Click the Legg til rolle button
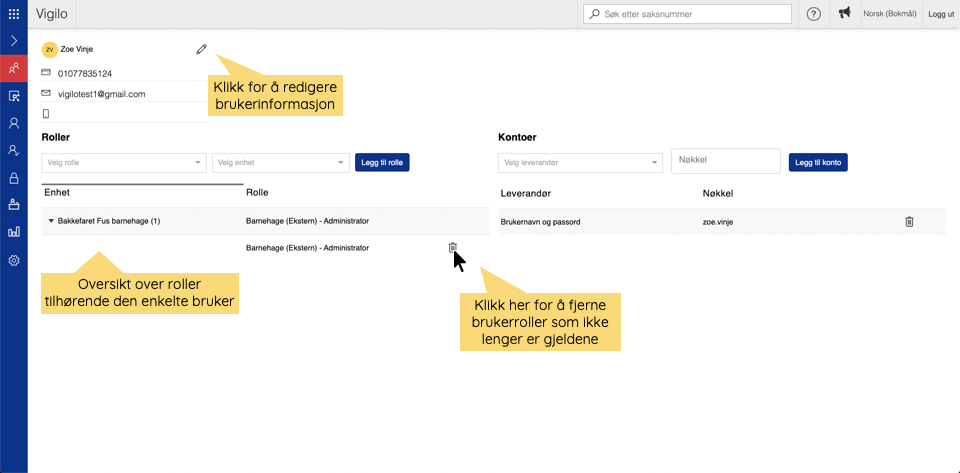The height and width of the screenshot is (473, 960). pyautogui.click(x=382, y=162)
